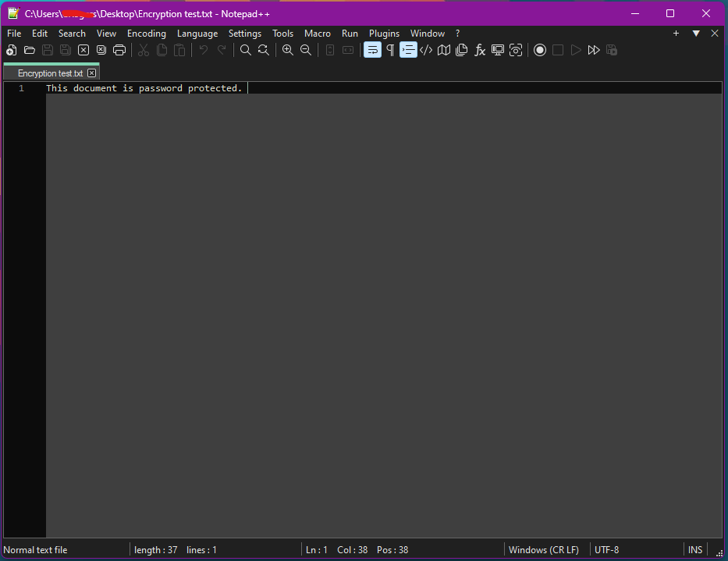
Task: Toggle Word wrap in toolbar
Action: coord(372,50)
